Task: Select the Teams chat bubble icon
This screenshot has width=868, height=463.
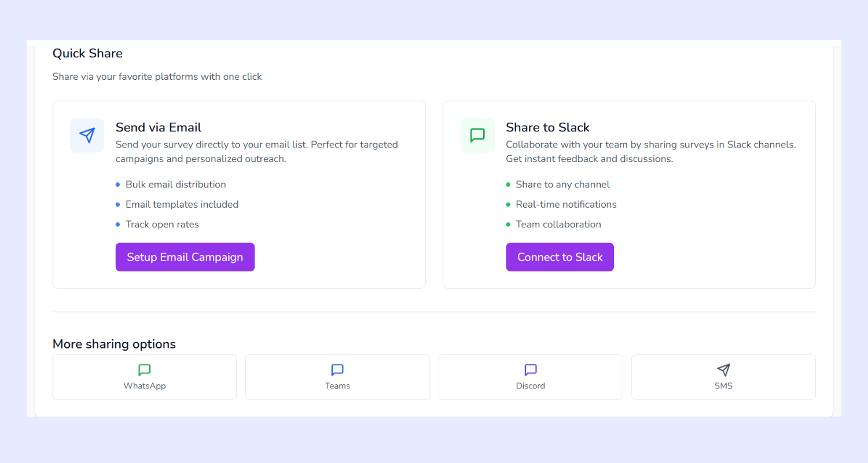Action: pos(337,370)
